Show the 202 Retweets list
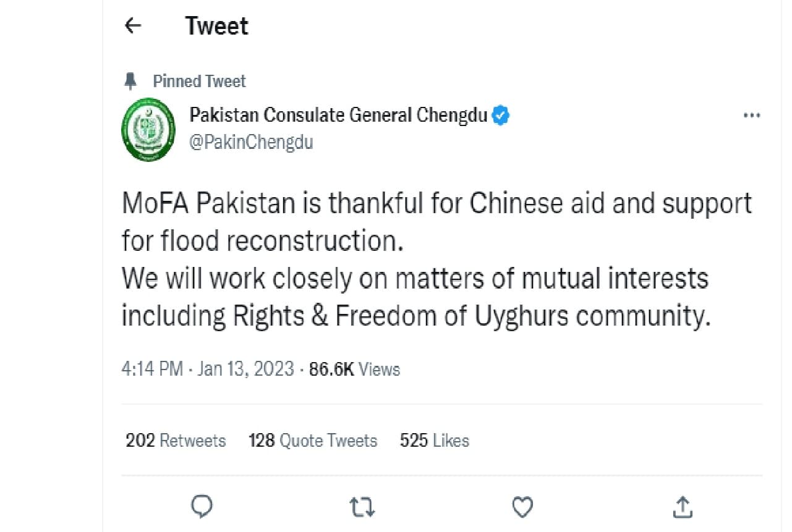 (x=176, y=441)
